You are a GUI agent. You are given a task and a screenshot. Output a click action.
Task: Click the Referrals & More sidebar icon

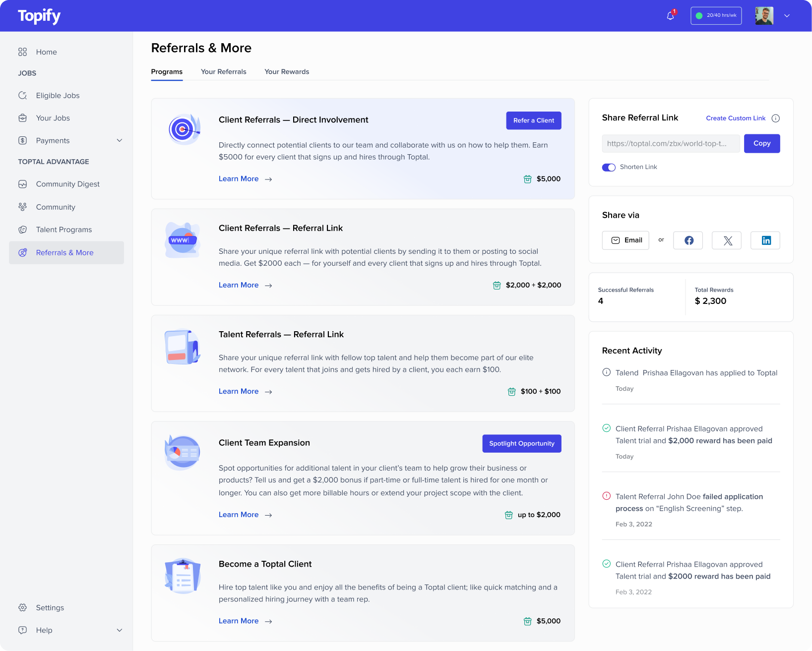[22, 252]
